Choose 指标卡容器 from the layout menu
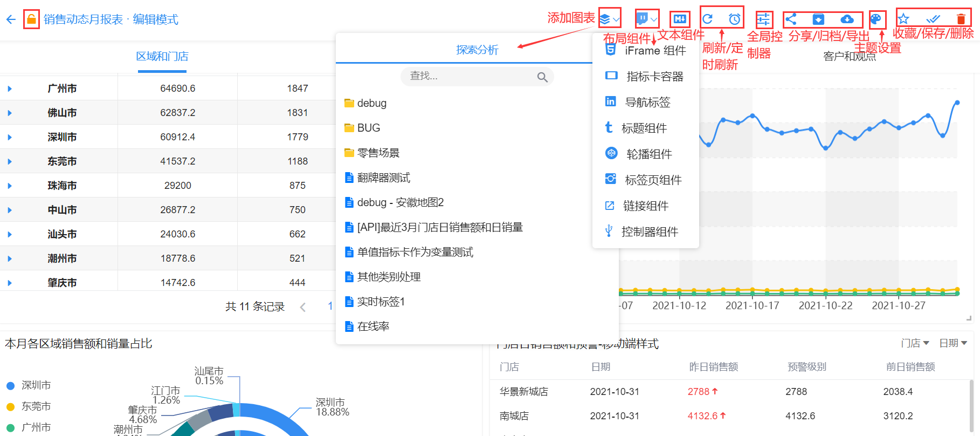980x436 pixels. click(x=645, y=76)
